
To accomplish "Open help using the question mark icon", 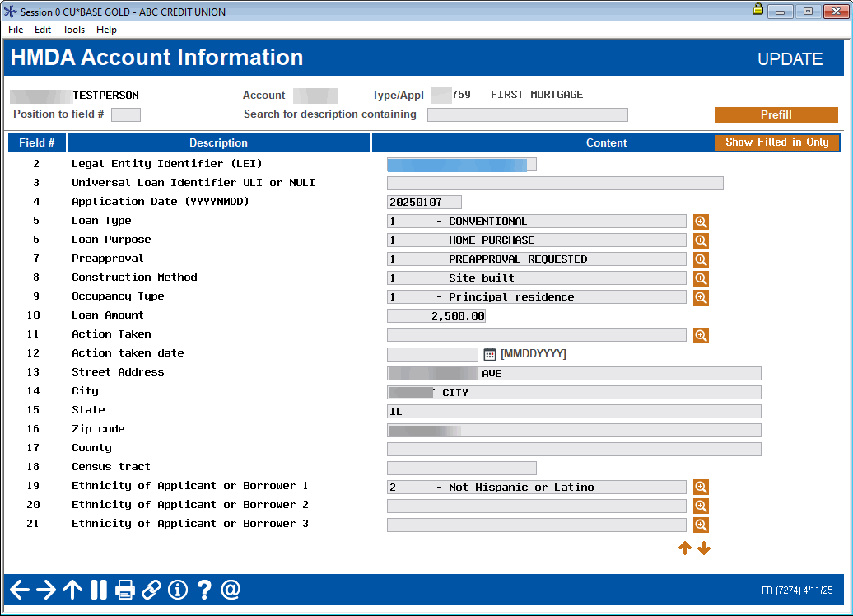I will (204, 590).
